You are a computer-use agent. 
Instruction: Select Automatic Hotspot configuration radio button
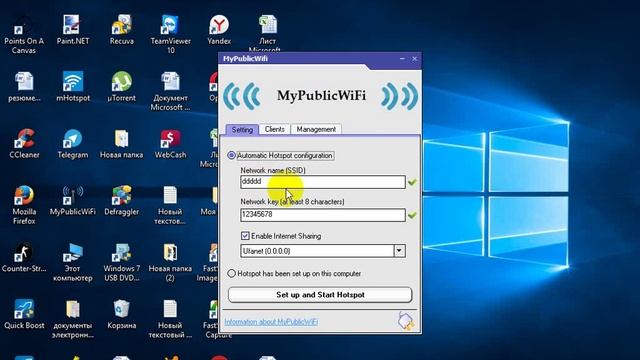click(x=231, y=156)
